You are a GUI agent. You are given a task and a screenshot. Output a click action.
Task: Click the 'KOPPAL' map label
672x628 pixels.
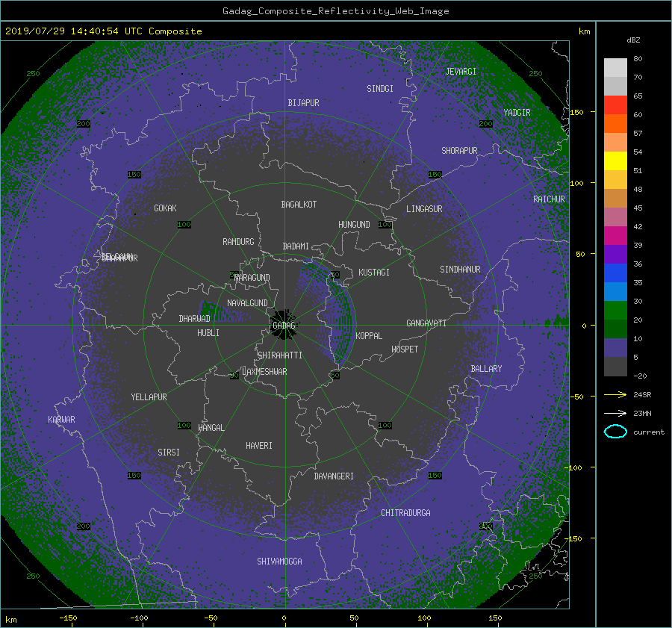[369, 336]
